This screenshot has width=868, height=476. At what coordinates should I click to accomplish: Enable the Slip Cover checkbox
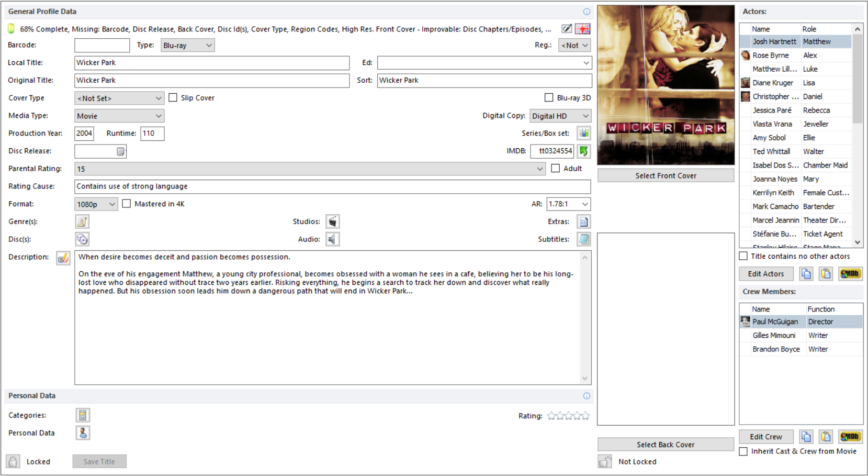[x=173, y=97]
